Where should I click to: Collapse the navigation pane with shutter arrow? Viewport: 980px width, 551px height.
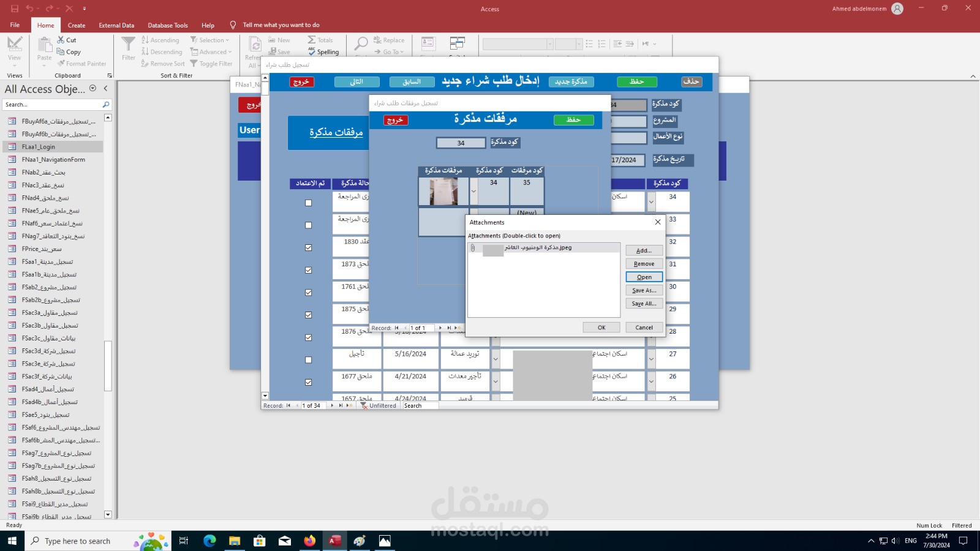(105, 88)
